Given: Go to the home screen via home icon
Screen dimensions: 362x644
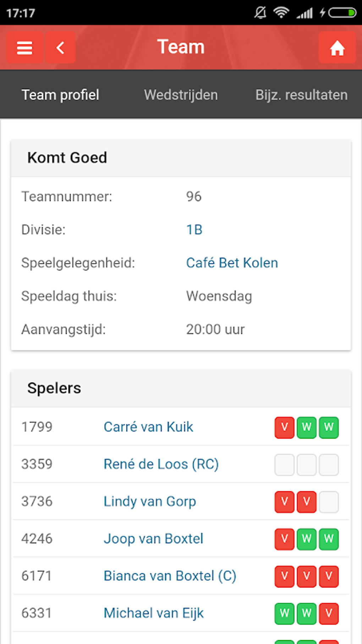Looking at the screenshot, I should 336,47.
